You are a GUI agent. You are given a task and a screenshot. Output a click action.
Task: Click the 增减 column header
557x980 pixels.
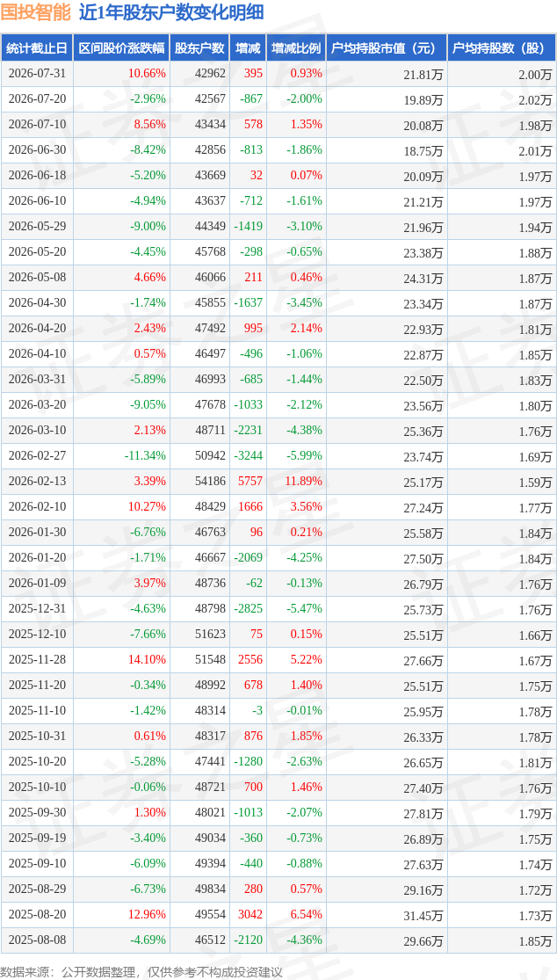click(x=247, y=47)
